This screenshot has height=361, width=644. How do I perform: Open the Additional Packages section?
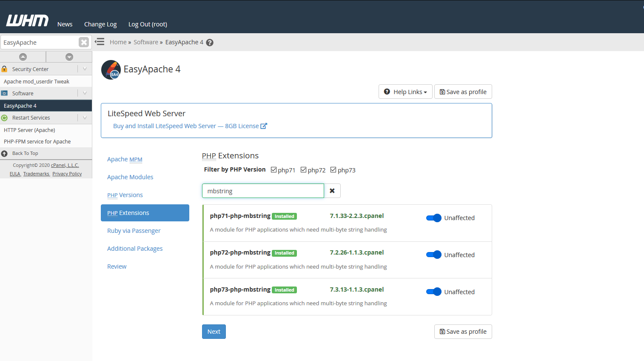135,249
